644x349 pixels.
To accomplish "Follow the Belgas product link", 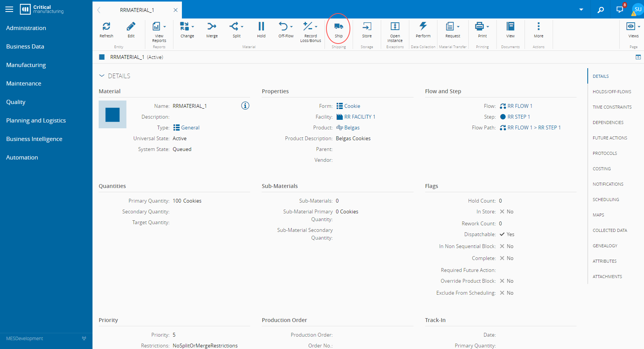I will [x=351, y=128].
